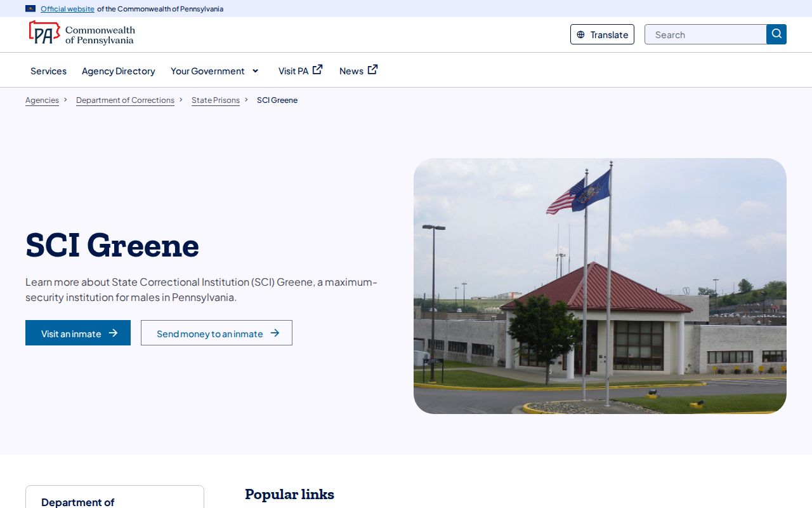Click Send money to an inmate button

coord(216,333)
